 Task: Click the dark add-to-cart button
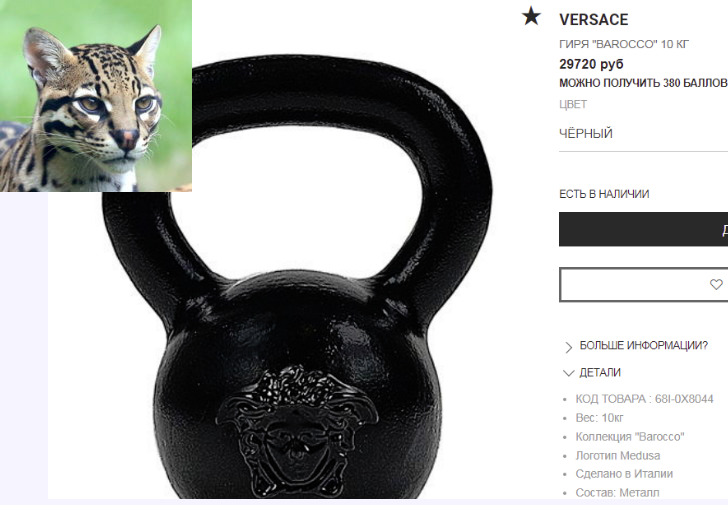[x=644, y=229]
